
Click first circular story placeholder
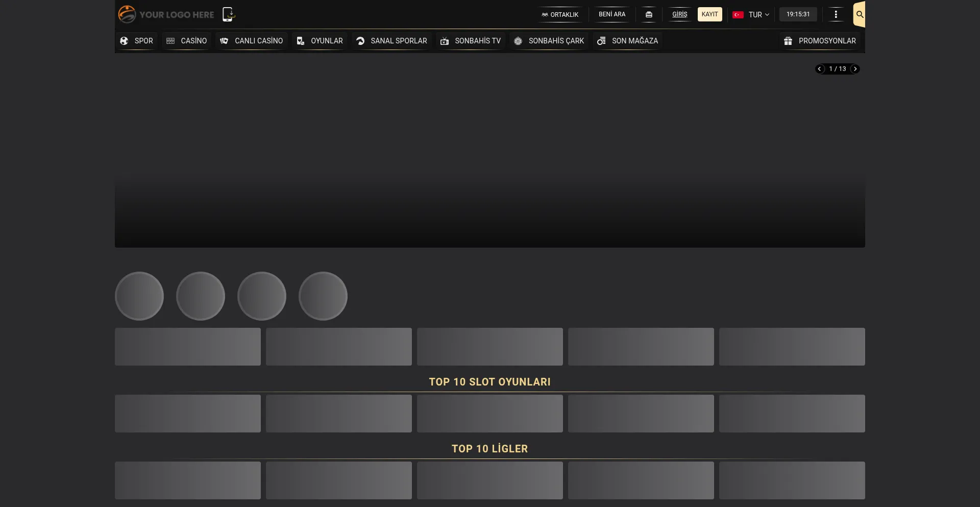click(x=139, y=296)
